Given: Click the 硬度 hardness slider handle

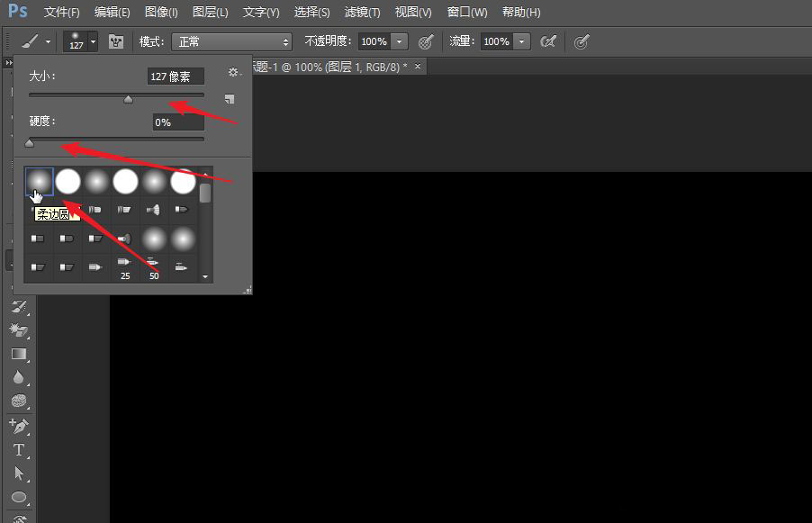Looking at the screenshot, I should click(30, 143).
